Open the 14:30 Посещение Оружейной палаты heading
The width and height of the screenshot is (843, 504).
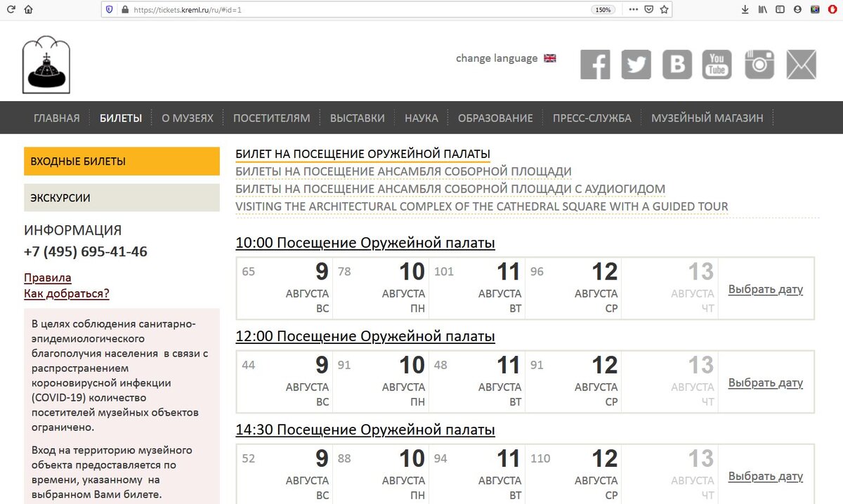coord(365,430)
